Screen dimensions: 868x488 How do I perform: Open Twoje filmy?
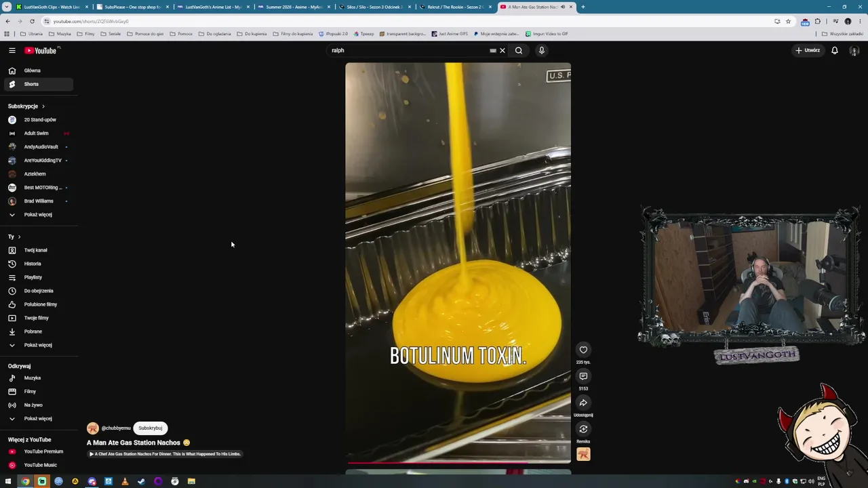point(37,318)
